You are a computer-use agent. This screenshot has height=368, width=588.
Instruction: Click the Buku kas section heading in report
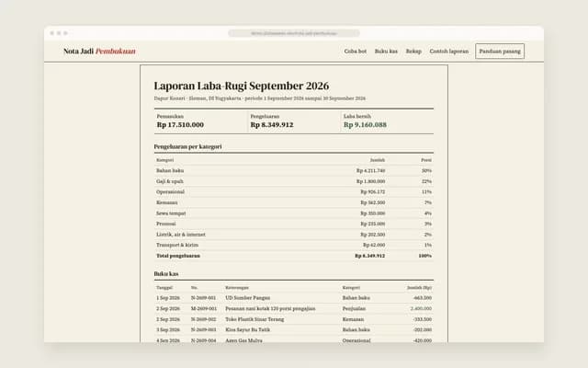point(166,274)
